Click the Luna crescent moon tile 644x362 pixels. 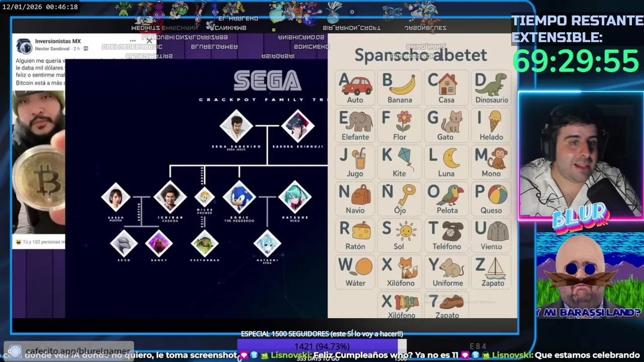446,162
